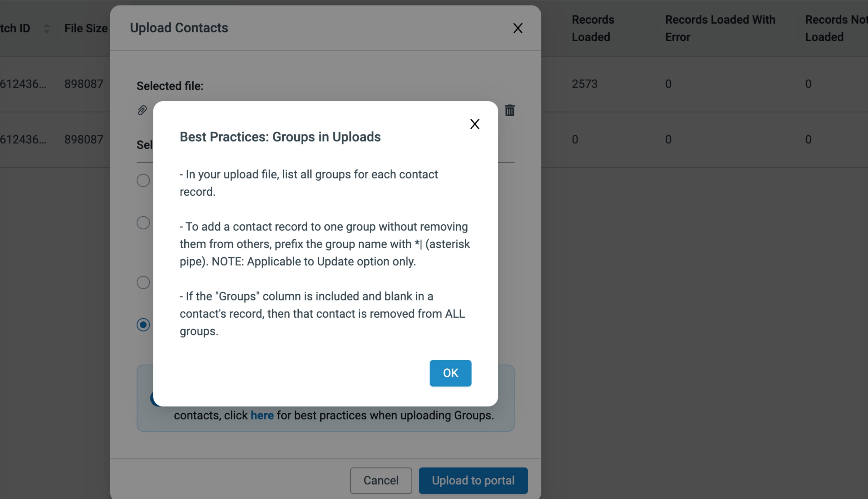This screenshot has height=499, width=868.
Task: Confirm the Best Practices dialog with OK
Action: click(450, 373)
